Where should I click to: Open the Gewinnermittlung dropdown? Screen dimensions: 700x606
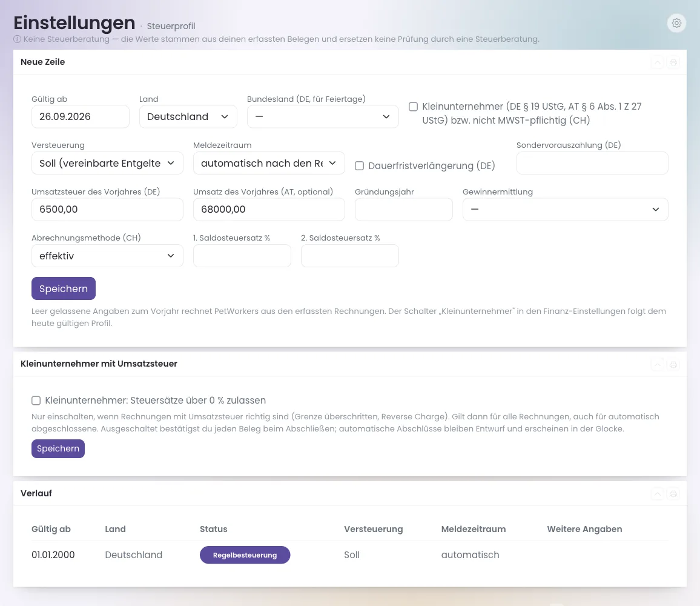(565, 209)
